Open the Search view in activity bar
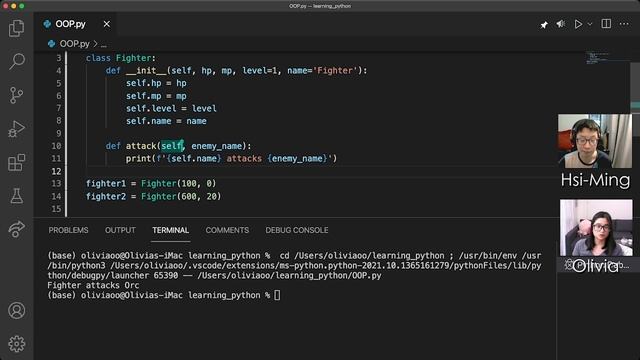 tap(16, 62)
